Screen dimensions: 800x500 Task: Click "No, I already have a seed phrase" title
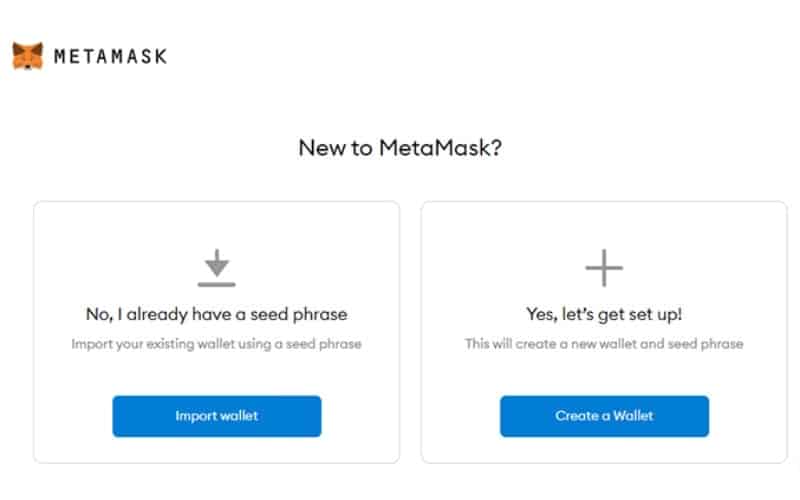[x=217, y=314]
